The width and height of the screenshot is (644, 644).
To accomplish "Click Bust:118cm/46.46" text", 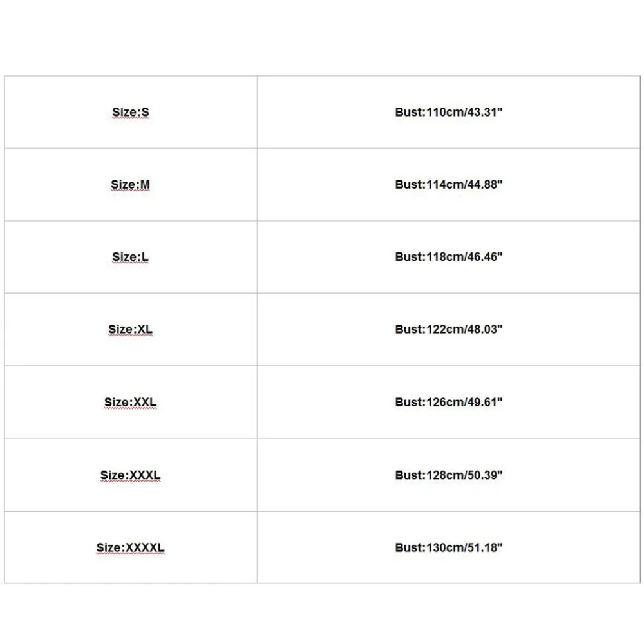I will 449,257.
